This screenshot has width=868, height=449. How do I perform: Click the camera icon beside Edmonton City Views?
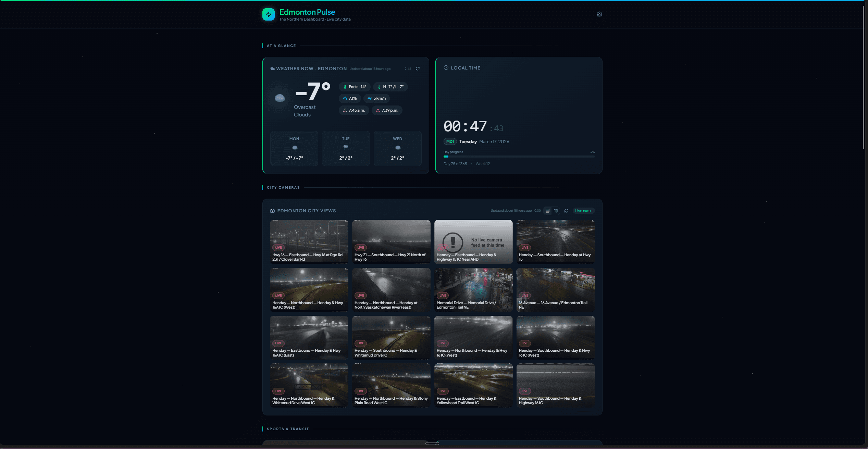coord(272,211)
